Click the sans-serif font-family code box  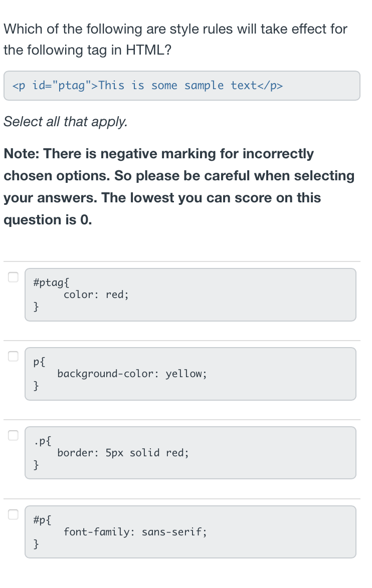(190, 531)
